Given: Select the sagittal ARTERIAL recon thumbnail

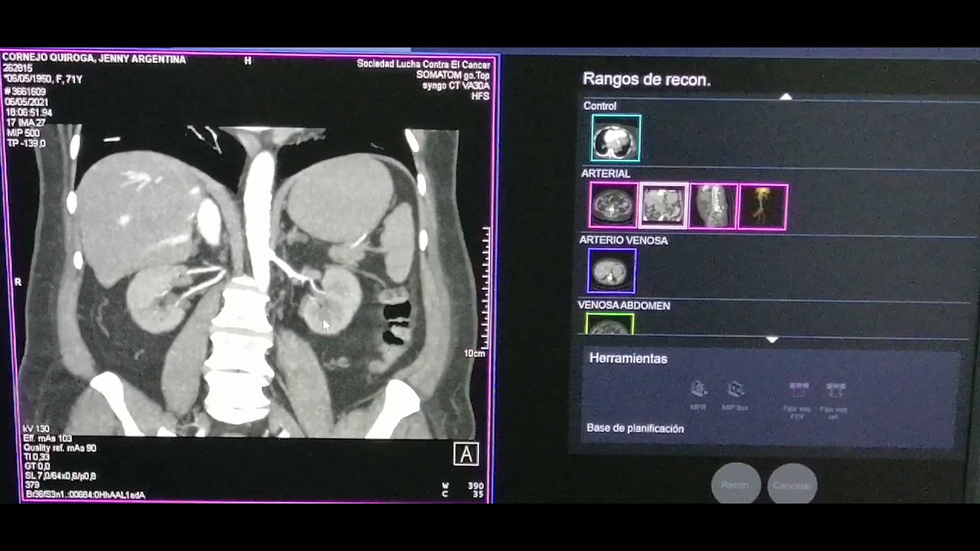Looking at the screenshot, I should coord(713,206).
